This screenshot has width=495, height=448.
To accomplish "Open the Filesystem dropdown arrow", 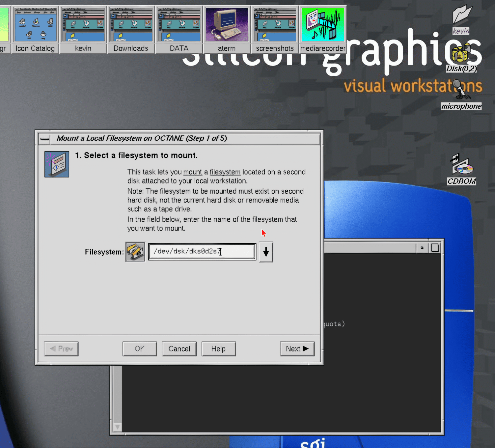I will 266,252.
